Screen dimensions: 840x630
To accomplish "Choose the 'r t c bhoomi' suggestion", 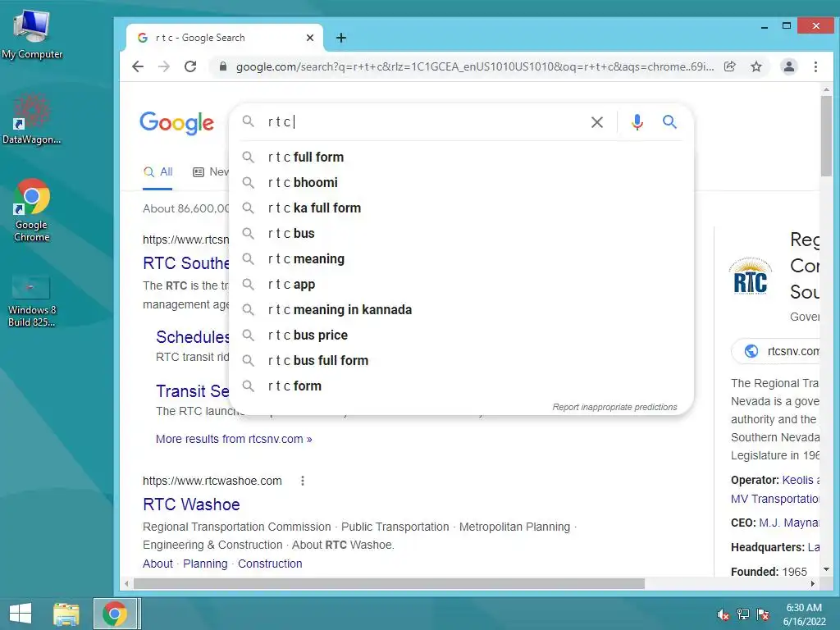I will [x=461, y=183].
